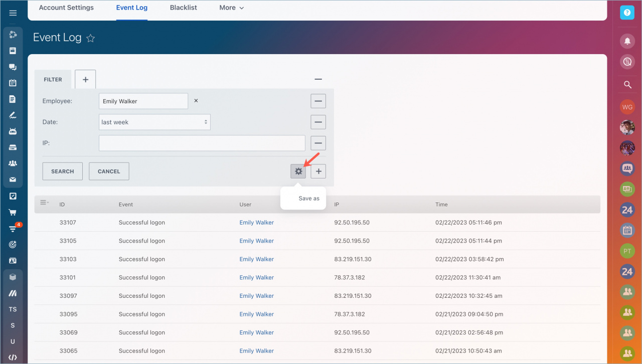Select IP 78.37.3.182 in row 33095

pyautogui.click(x=350, y=314)
